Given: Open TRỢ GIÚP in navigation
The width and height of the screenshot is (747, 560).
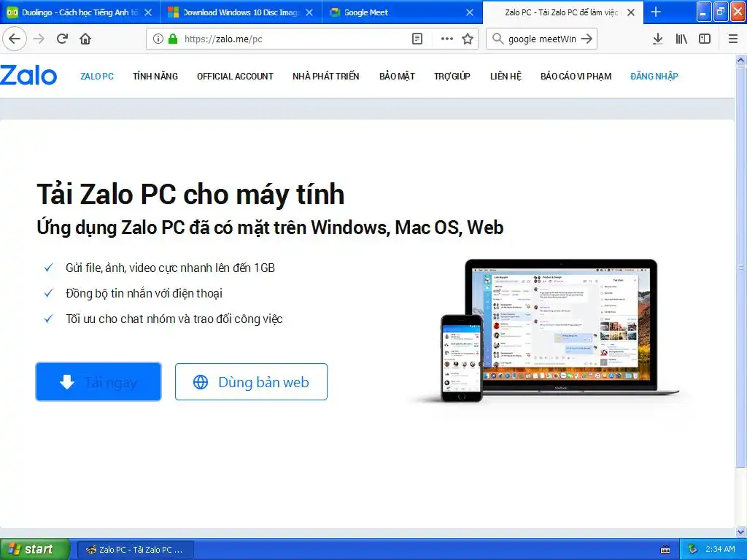Looking at the screenshot, I should [x=452, y=76].
